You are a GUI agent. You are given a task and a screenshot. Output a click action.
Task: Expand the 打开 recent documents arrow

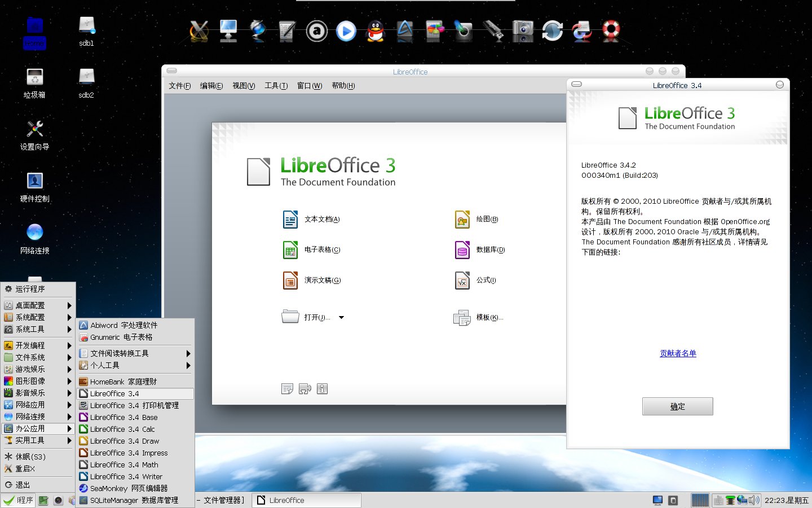click(341, 317)
